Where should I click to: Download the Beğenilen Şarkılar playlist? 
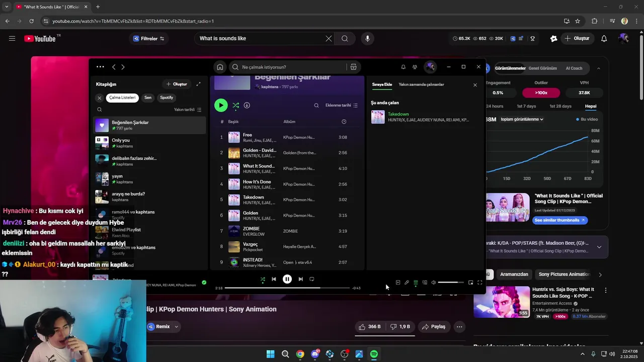pyautogui.click(x=247, y=105)
